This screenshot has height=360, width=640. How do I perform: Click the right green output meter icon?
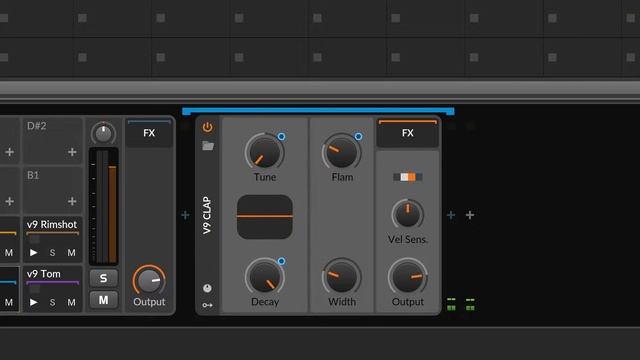tap(470, 304)
